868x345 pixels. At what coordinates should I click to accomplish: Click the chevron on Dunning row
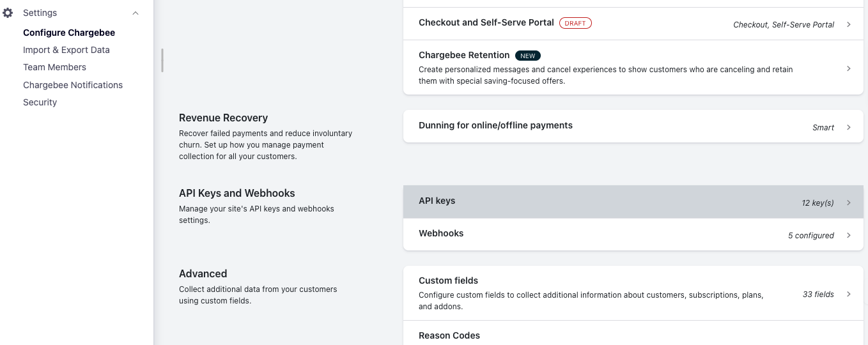point(849,127)
